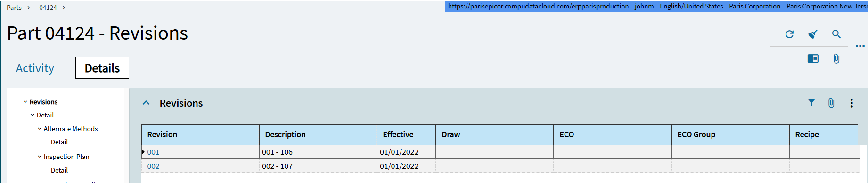Viewport: 868px width, 183px height.
Task: Open revision 002 link
Action: [153, 166]
